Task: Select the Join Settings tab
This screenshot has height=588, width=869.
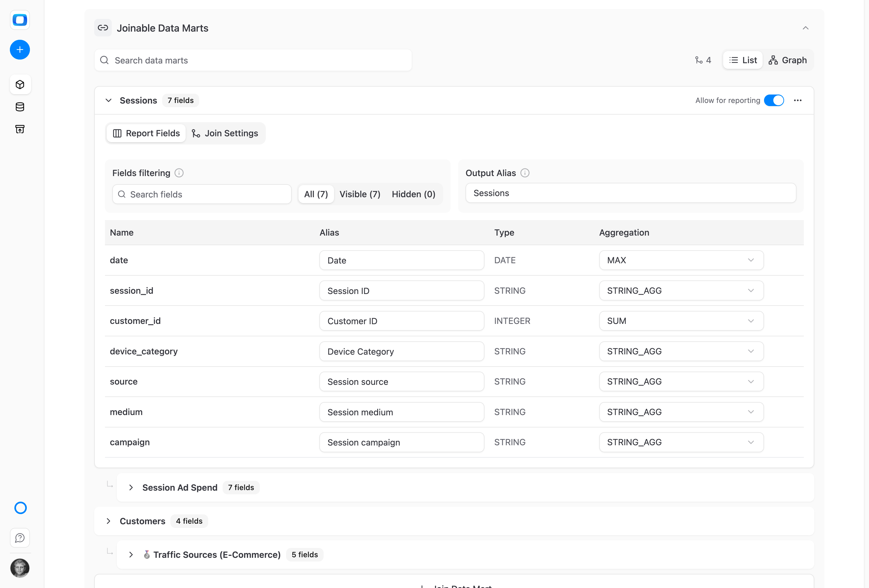Action: [225, 133]
